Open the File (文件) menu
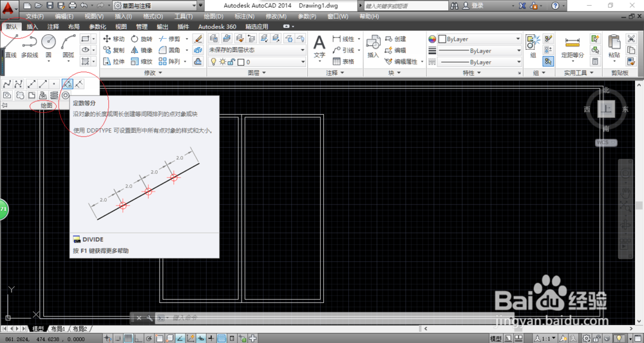The height and width of the screenshot is (343, 644). coord(35,17)
